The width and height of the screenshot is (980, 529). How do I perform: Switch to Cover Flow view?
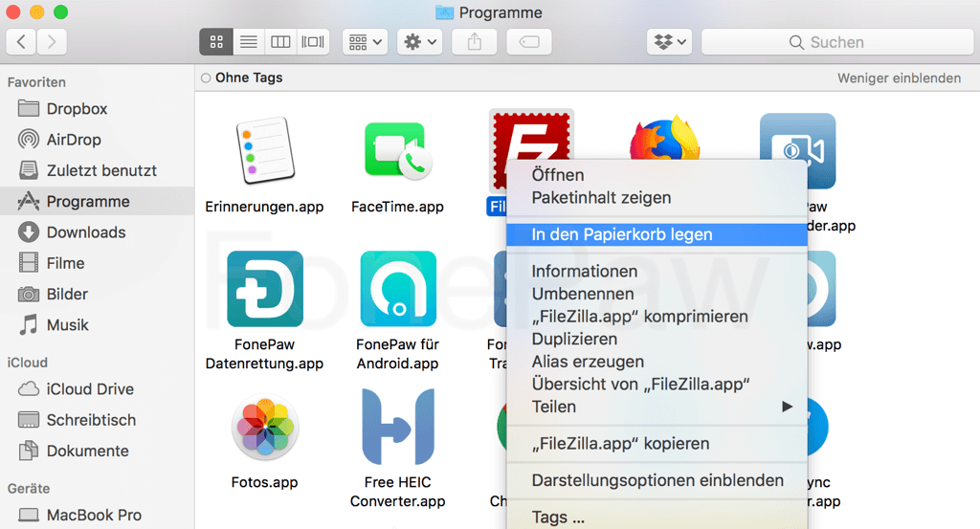(313, 42)
